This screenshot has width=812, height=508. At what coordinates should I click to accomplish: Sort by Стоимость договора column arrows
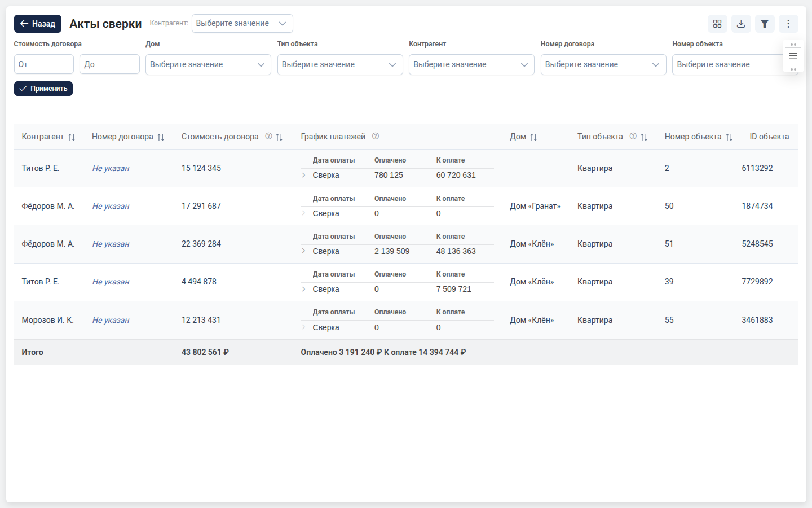[279, 137]
